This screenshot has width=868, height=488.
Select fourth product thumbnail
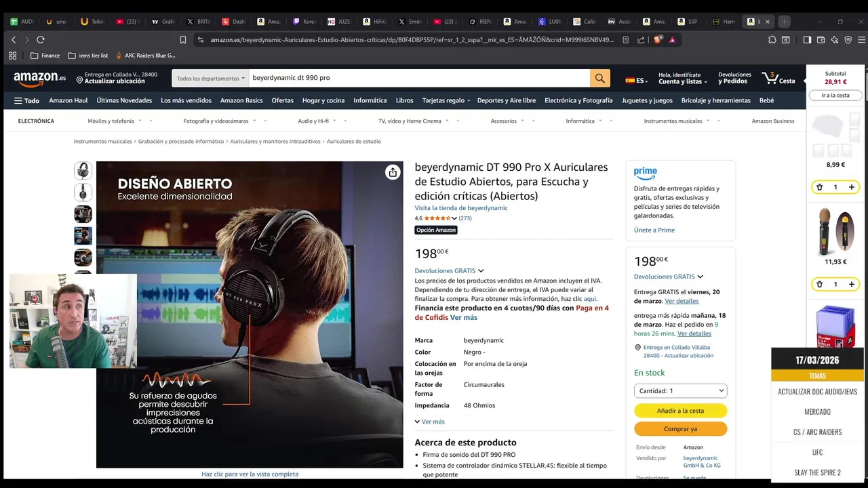[83, 236]
